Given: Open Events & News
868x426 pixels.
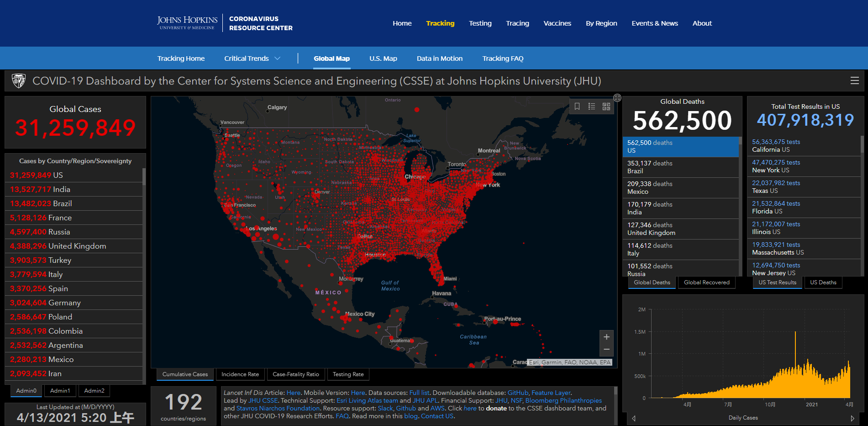Looking at the screenshot, I should 655,23.
